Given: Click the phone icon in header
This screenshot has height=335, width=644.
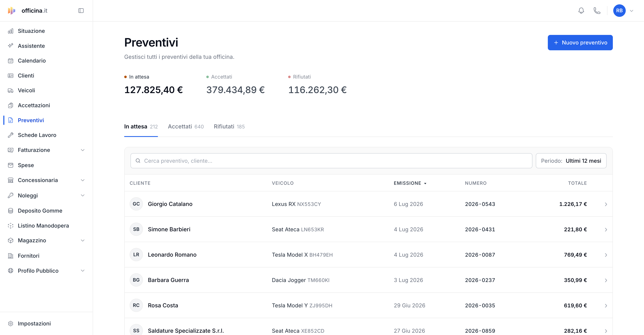Looking at the screenshot, I should pos(597,11).
